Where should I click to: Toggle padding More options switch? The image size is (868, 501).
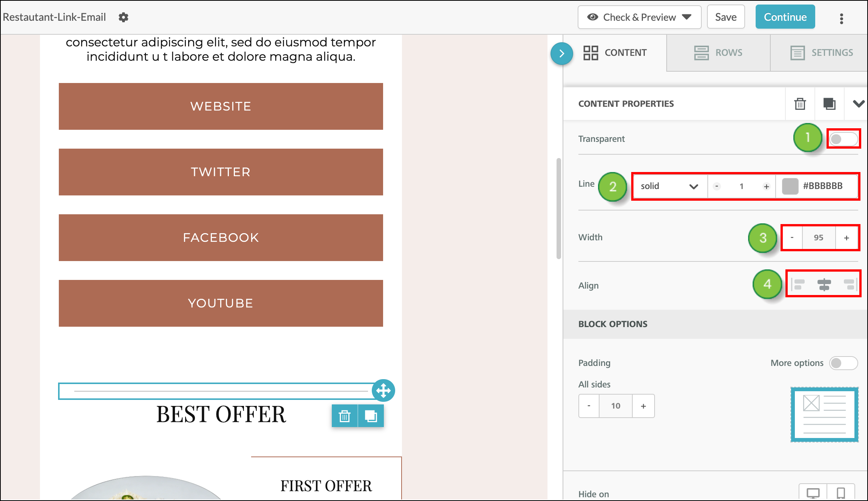point(843,363)
